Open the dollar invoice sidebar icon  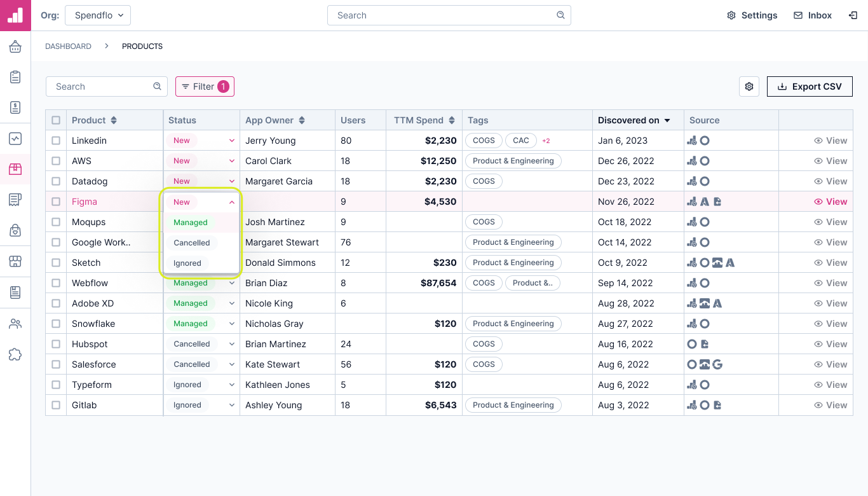[15, 107]
